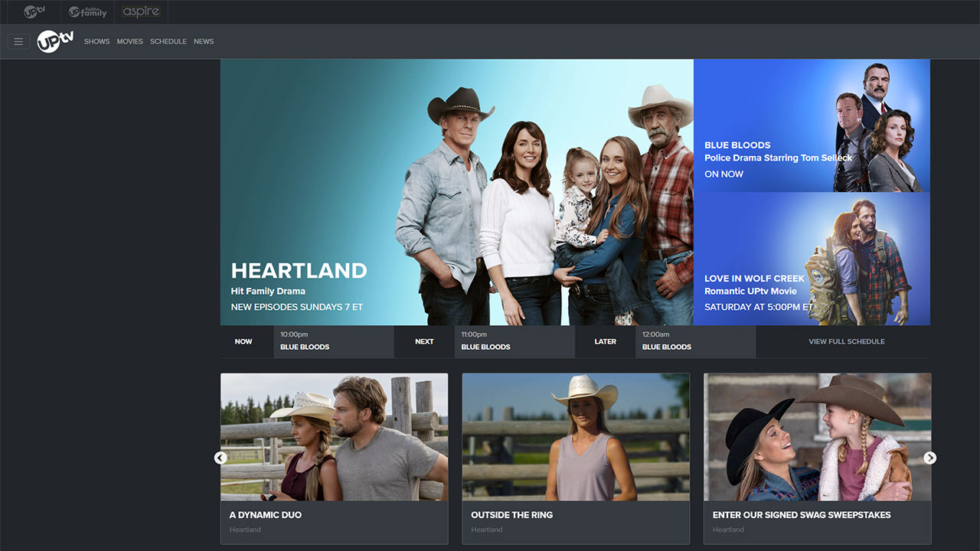Click the NEXT schedule label
The image size is (980, 551).
(424, 341)
